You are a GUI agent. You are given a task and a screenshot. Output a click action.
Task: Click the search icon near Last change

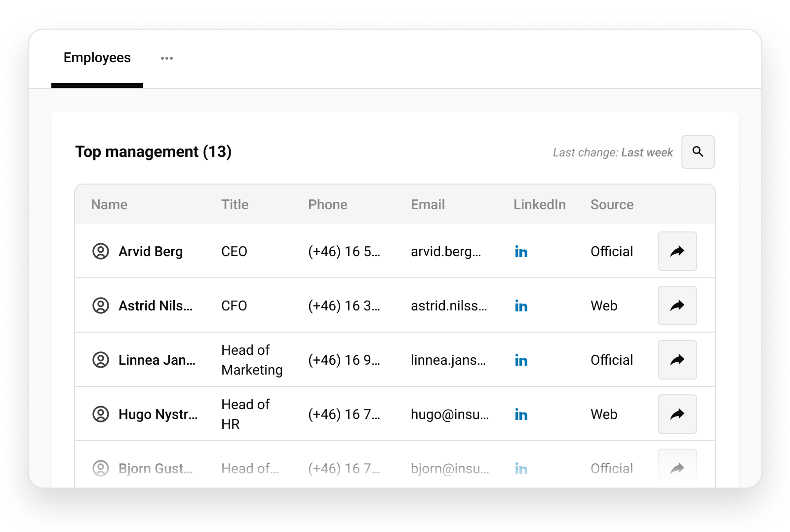click(698, 152)
